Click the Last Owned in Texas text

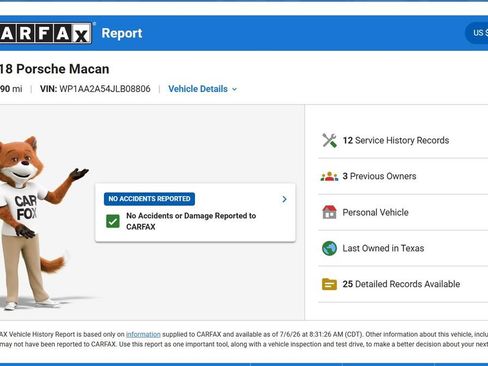pos(383,248)
